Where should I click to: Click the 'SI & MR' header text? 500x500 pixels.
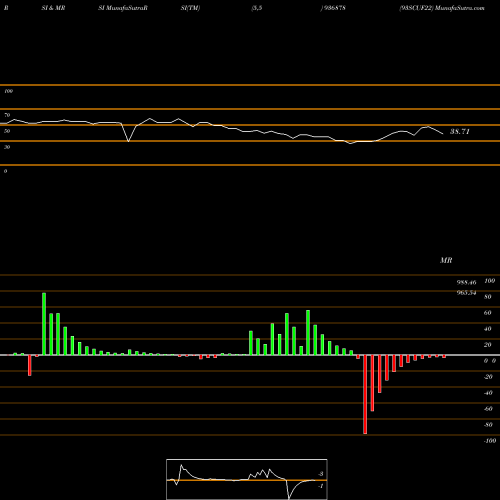pyautogui.click(x=53, y=8)
